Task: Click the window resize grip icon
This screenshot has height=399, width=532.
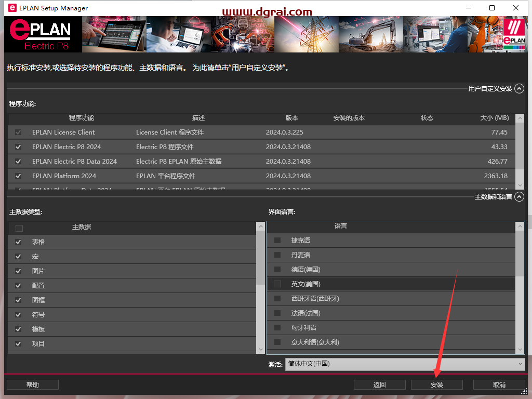Action: pyautogui.click(x=524, y=392)
